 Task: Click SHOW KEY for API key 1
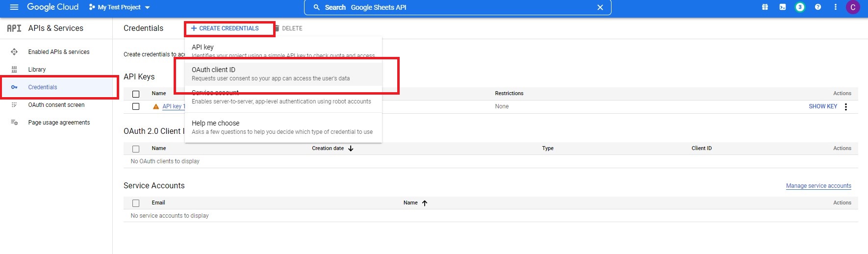(823, 106)
